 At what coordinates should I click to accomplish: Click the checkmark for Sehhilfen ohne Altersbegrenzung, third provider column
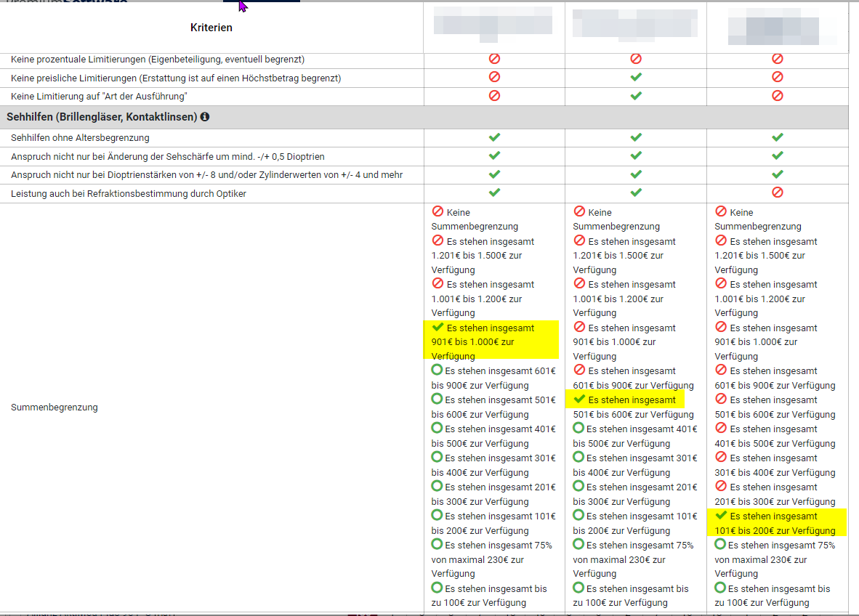click(778, 137)
